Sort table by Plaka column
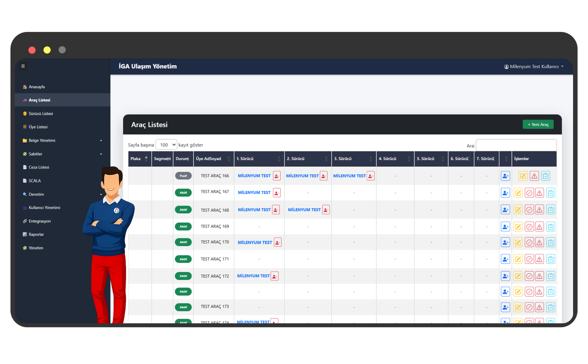This screenshot has height=364, width=588. (x=140, y=159)
